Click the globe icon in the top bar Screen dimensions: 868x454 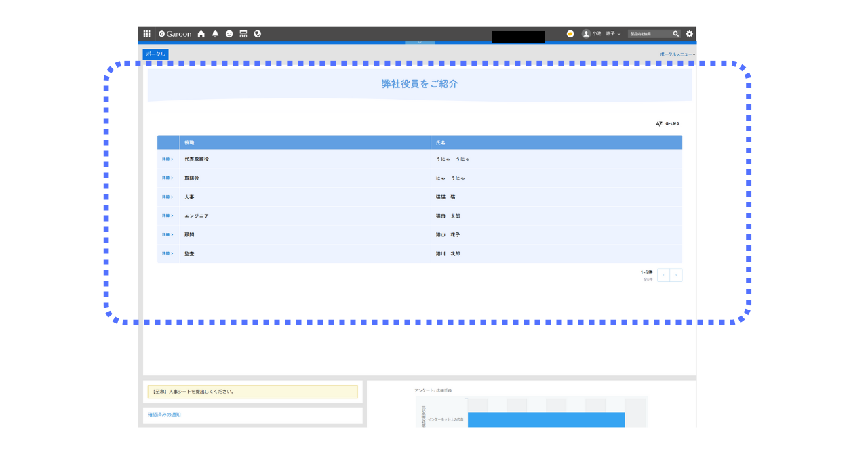pyautogui.click(x=257, y=33)
